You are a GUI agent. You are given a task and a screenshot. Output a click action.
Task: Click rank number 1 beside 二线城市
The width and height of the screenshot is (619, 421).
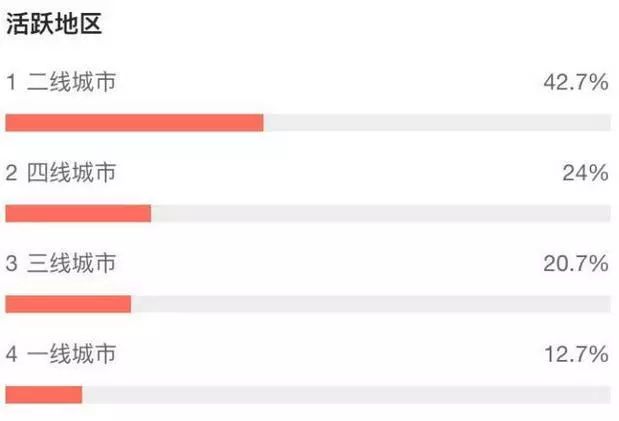coord(11,83)
